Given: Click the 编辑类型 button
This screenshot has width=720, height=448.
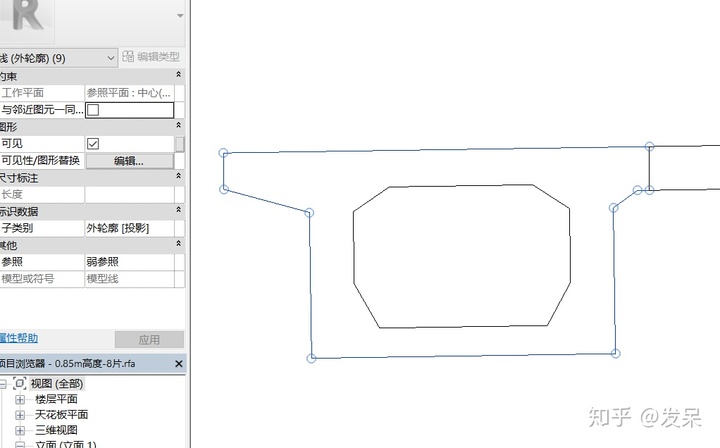Looking at the screenshot, I should pos(151,57).
